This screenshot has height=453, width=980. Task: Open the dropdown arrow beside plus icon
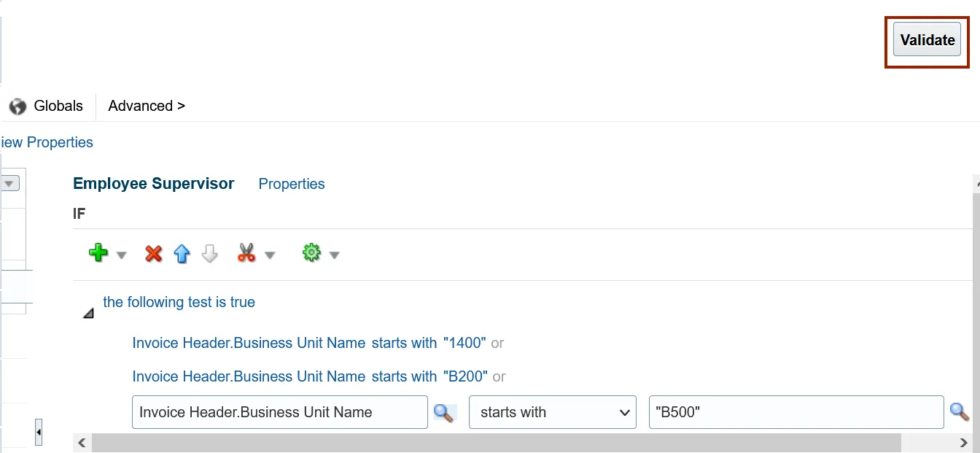pos(122,255)
